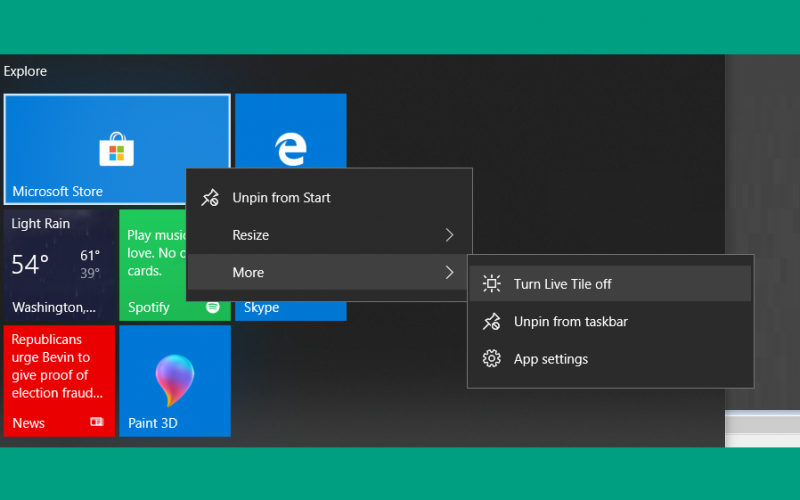Launch the Microsoft Edge tile
800x500 pixels.
coord(291,131)
